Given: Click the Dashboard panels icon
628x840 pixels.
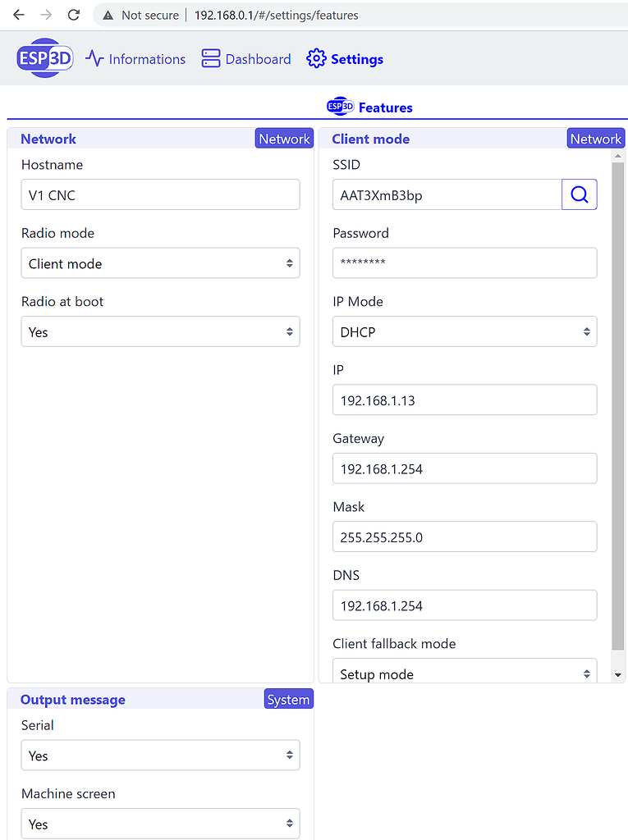Looking at the screenshot, I should coord(211,58).
